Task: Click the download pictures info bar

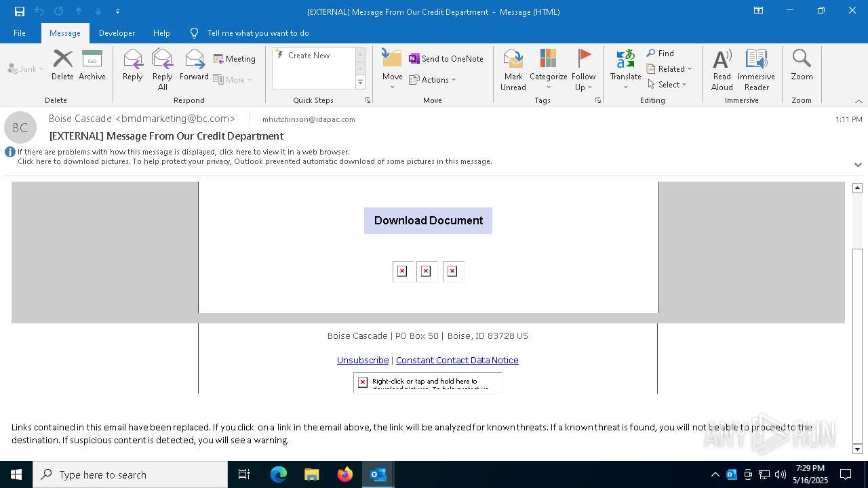Action: pyautogui.click(x=255, y=161)
